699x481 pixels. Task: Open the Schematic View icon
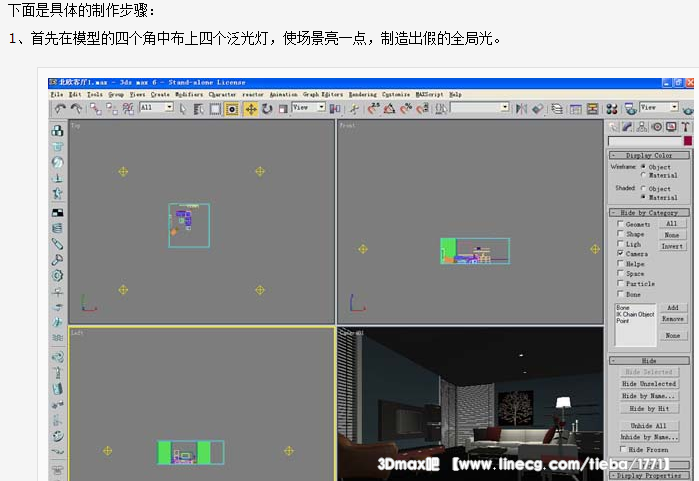click(x=592, y=109)
